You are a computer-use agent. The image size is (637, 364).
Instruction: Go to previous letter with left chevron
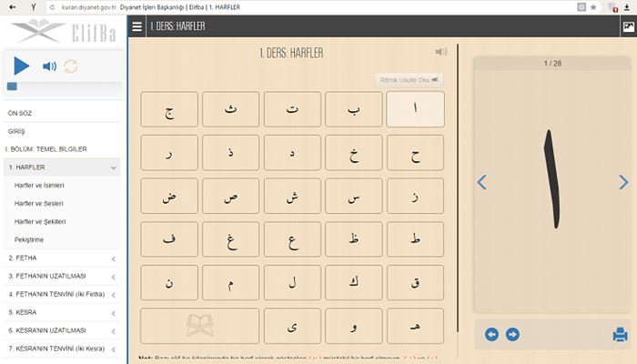click(x=482, y=182)
